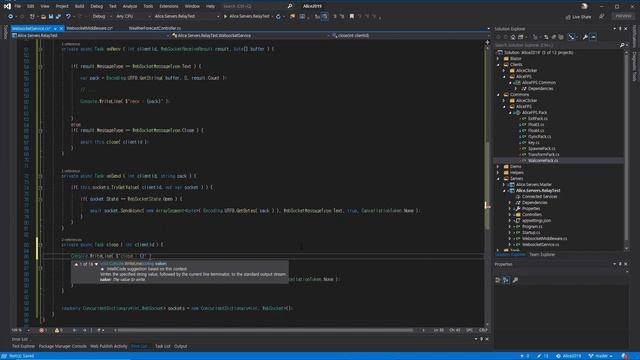Open the member navigation dropdown close(int clientId)
Screen dimensions: 640x360
tap(410, 36)
